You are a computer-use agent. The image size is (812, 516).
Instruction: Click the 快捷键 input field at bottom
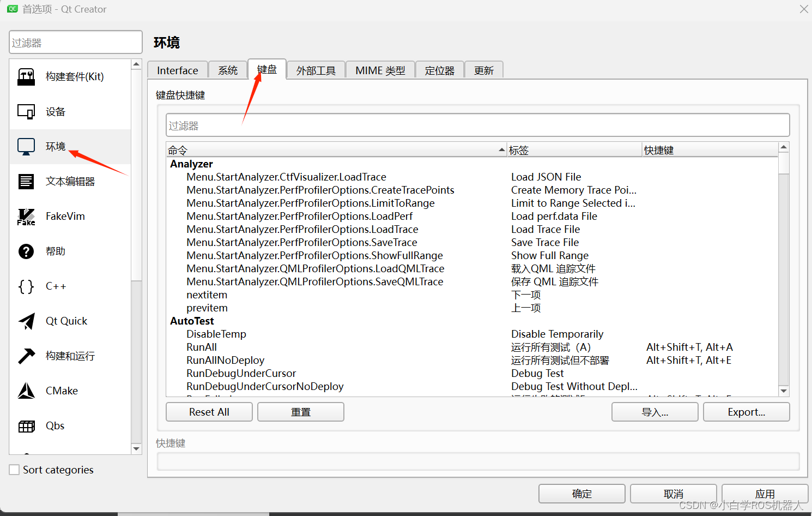pyautogui.click(x=478, y=461)
